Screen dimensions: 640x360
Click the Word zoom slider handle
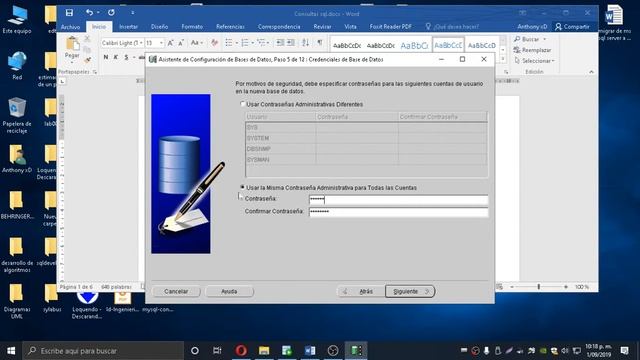coord(538,287)
